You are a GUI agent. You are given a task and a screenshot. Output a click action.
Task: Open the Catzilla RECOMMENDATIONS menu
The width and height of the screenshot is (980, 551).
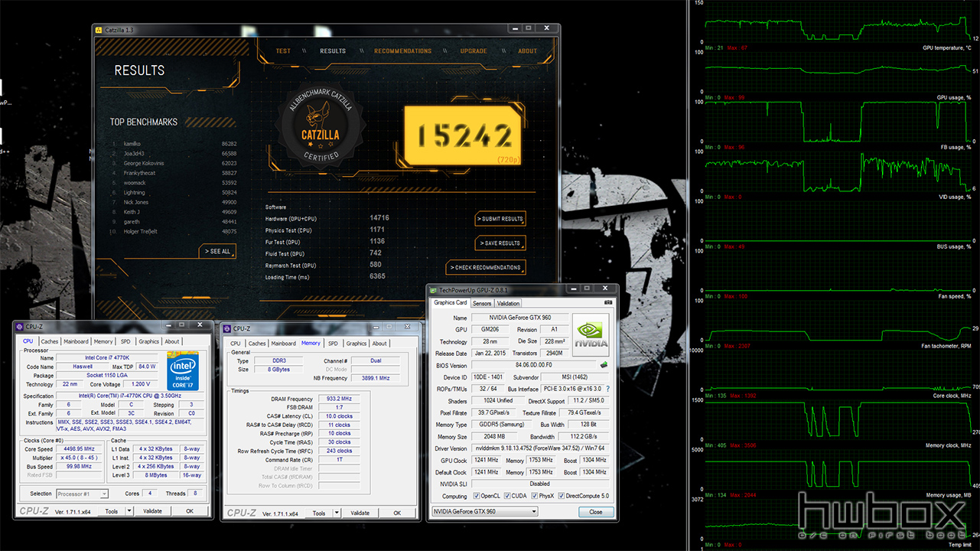(x=403, y=51)
